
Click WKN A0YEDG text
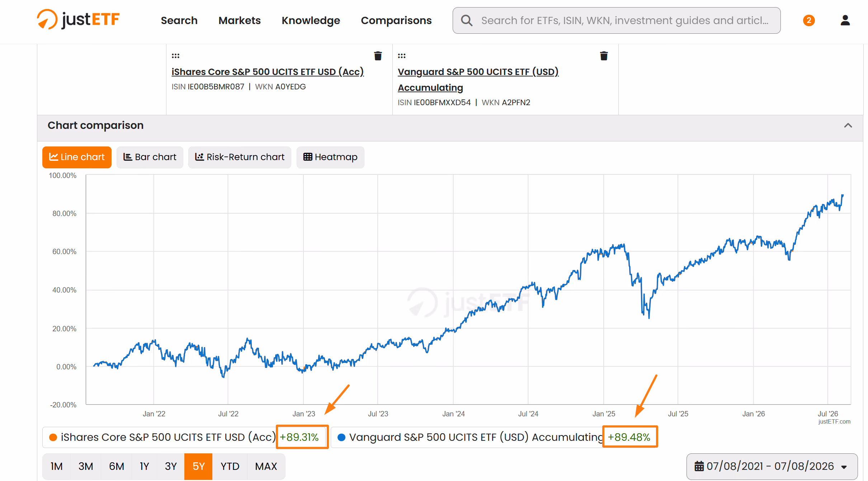pyautogui.click(x=280, y=87)
